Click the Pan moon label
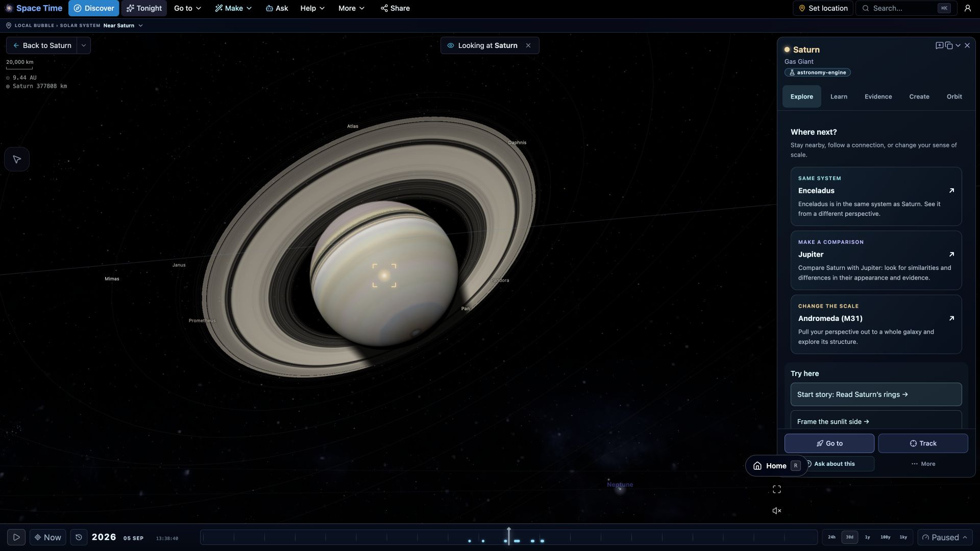Image resolution: width=980 pixels, height=551 pixels. 465,309
